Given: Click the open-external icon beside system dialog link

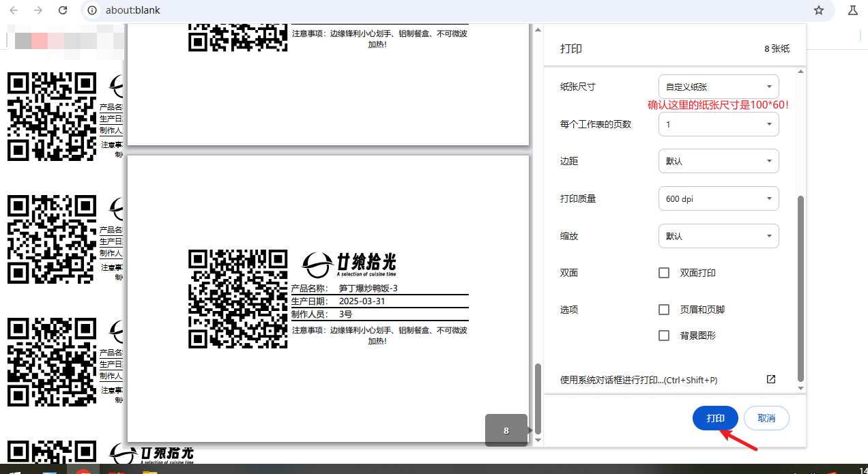Looking at the screenshot, I should pyautogui.click(x=771, y=379).
